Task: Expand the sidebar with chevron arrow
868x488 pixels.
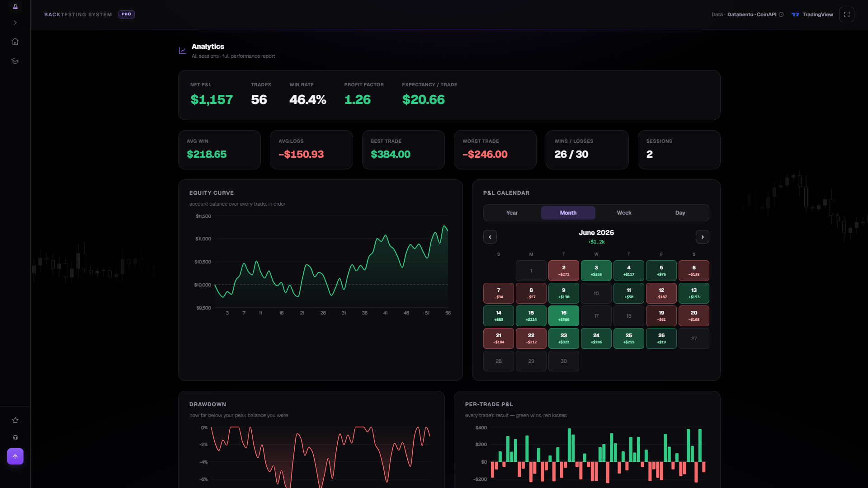Action: [x=15, y=23]
